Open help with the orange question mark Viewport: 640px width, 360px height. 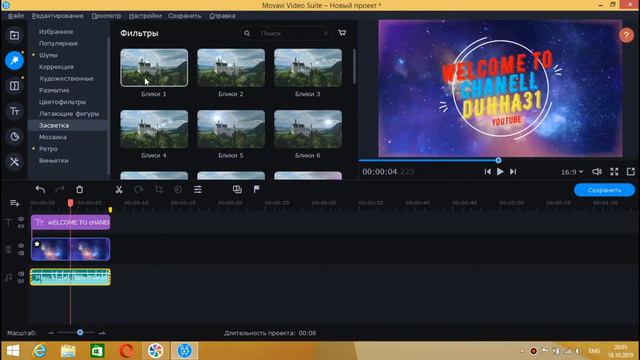pos(626,36)
